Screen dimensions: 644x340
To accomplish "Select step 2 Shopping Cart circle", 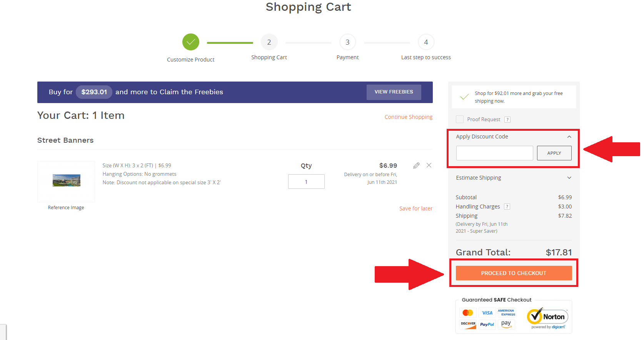I will pos(269,42).
